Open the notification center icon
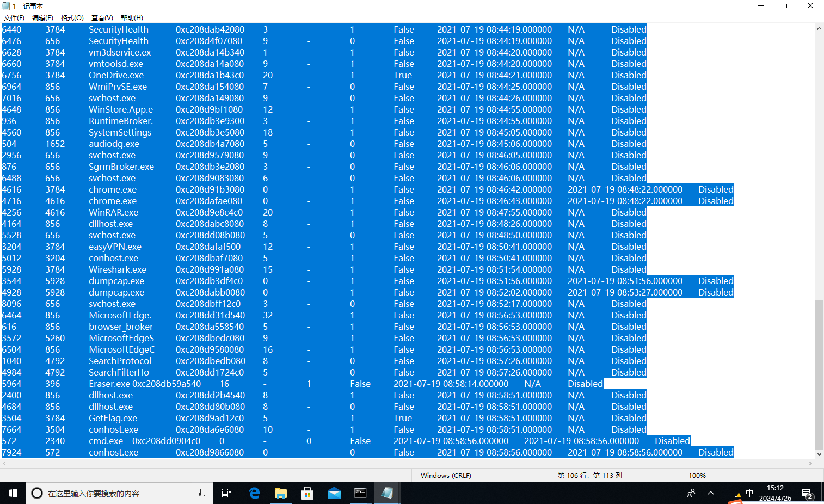 pyautogui.click(x=807, y=494)
